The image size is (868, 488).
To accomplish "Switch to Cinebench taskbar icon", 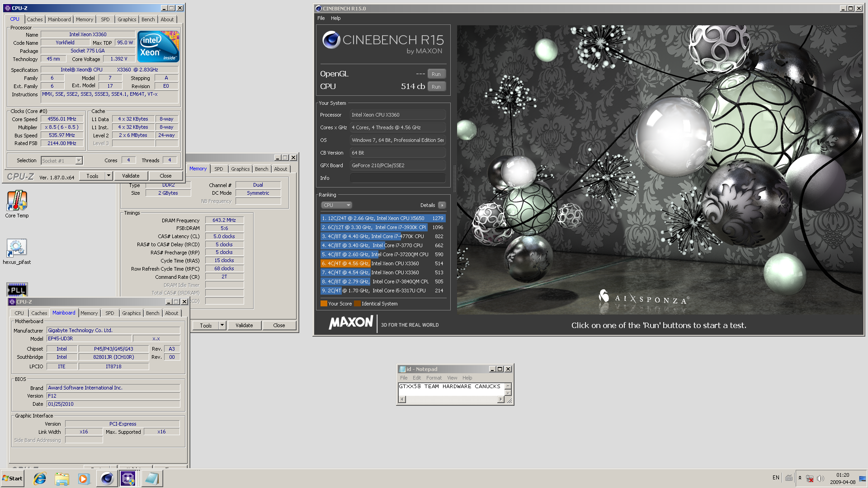I will [x=107, y=479].
